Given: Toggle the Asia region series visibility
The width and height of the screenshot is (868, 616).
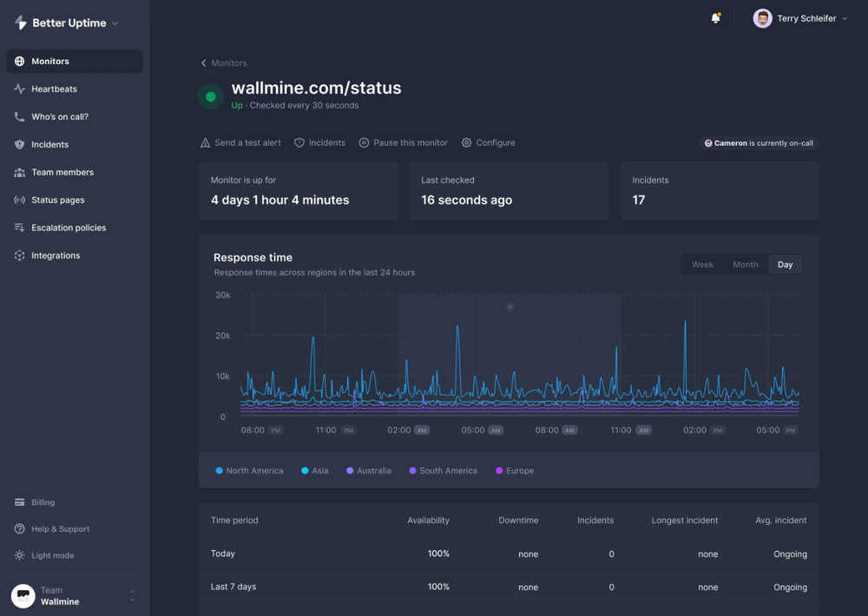Looking at the screenshot, I should click(x=314, y=470).
